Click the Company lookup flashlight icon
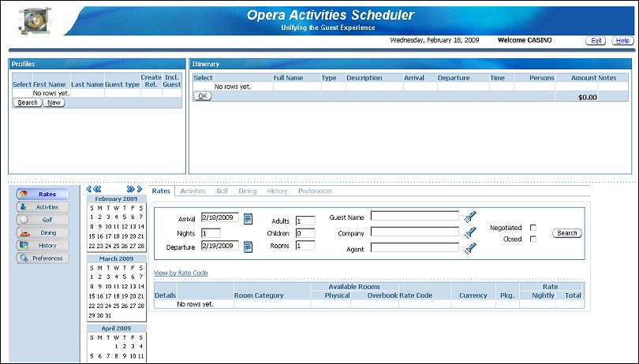The image size is (639, 364). [x=471, y=232]
